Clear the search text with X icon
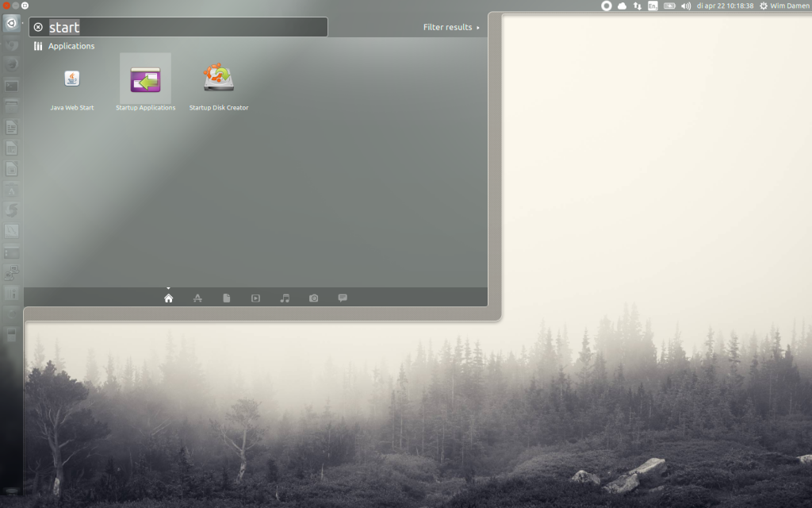 [x=38, y=27]
